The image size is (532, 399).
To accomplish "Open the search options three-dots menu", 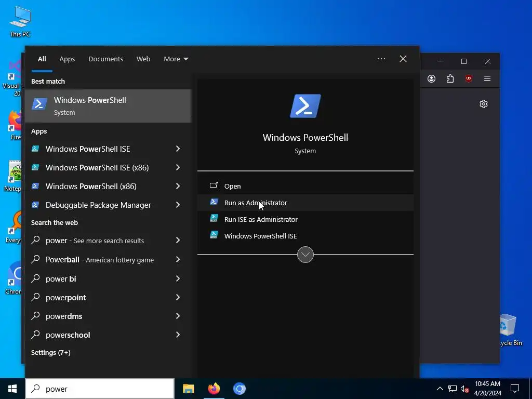I will tap(381, 59).
